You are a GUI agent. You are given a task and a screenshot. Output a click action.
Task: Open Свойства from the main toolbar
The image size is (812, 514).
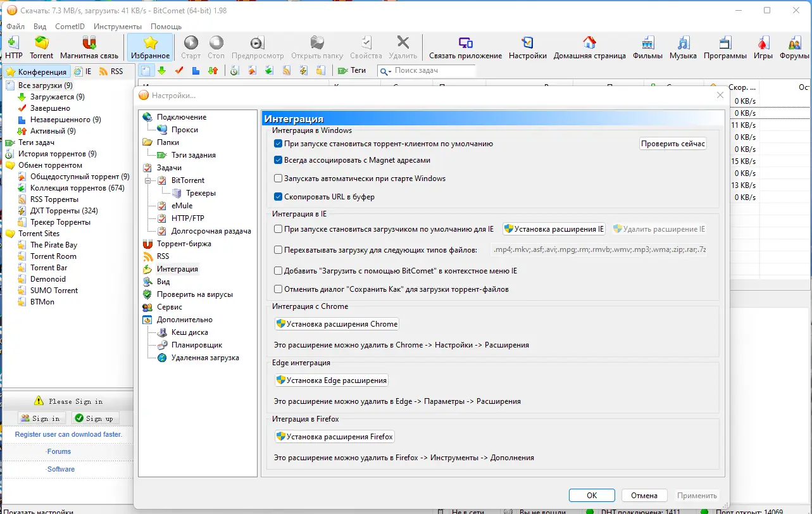click(x=366, y=48)
